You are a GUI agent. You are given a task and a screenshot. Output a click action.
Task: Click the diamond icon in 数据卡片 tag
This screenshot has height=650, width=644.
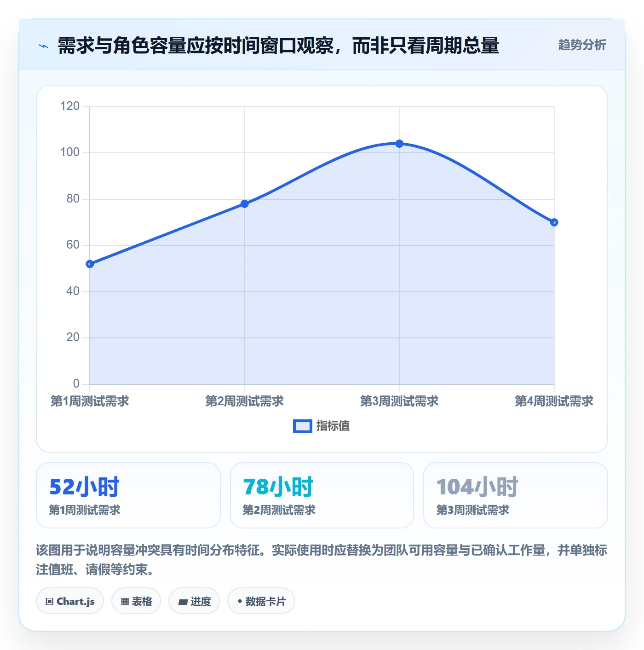coord(240,601)
